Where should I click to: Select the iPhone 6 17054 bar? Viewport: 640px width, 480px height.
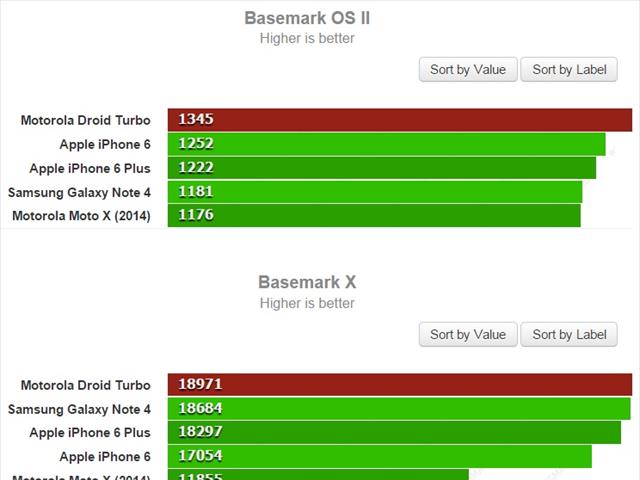(380, 456)
